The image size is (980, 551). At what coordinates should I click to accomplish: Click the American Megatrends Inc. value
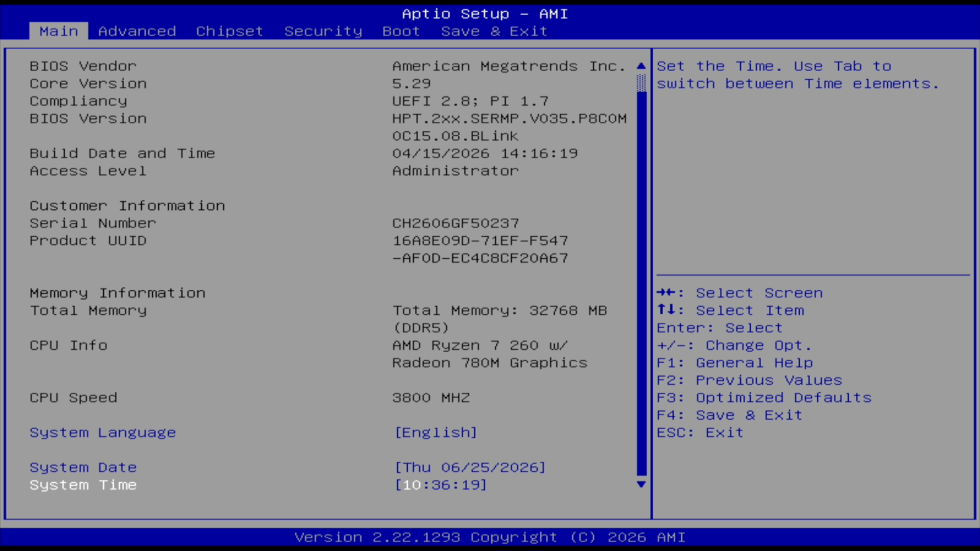(509, 66)
